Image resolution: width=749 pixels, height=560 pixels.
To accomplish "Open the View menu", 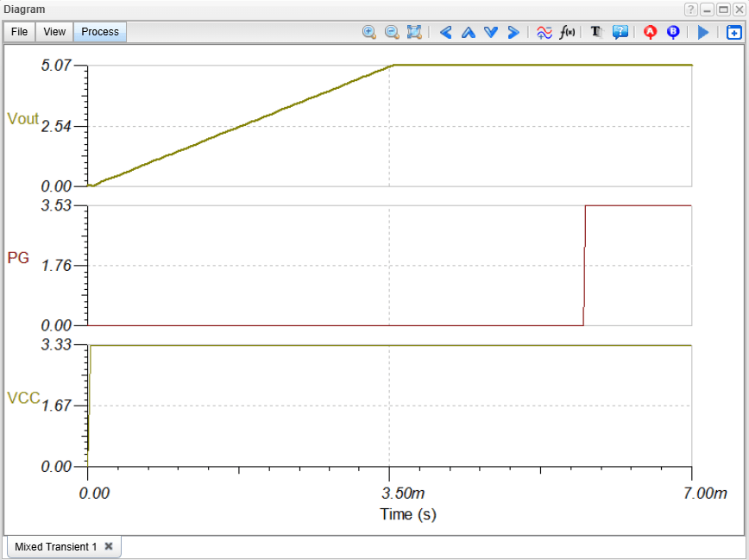I will (x=54, y=32).
